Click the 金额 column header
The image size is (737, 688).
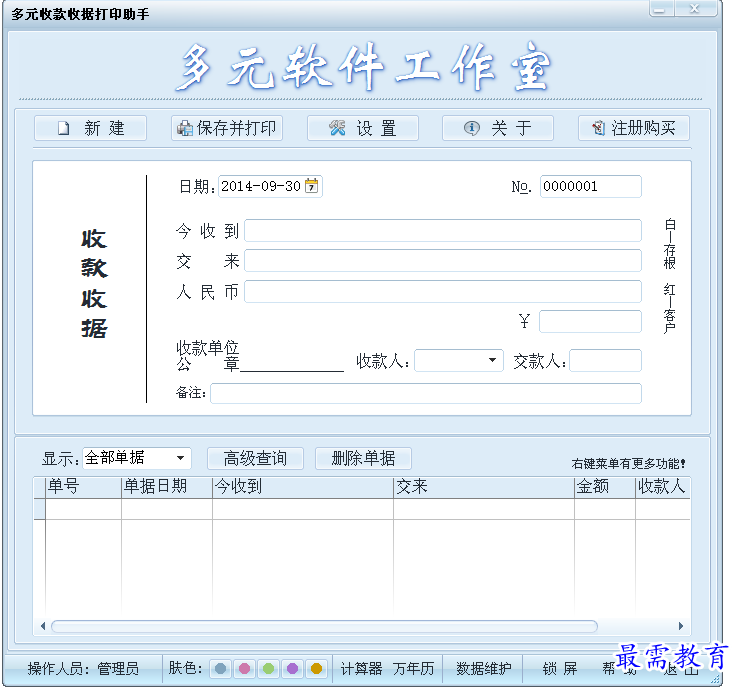tap(604, 487)
